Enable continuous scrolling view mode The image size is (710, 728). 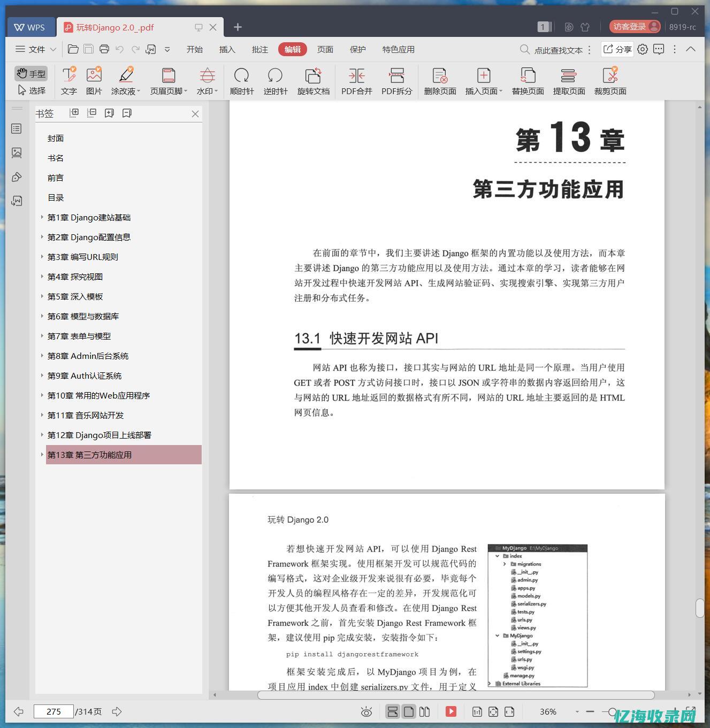pos(392,711)
